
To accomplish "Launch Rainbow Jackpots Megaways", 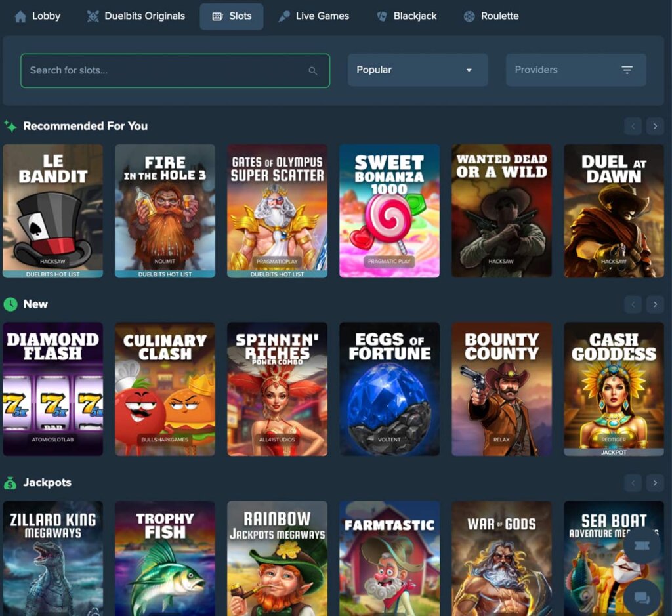I will (278, 558).
